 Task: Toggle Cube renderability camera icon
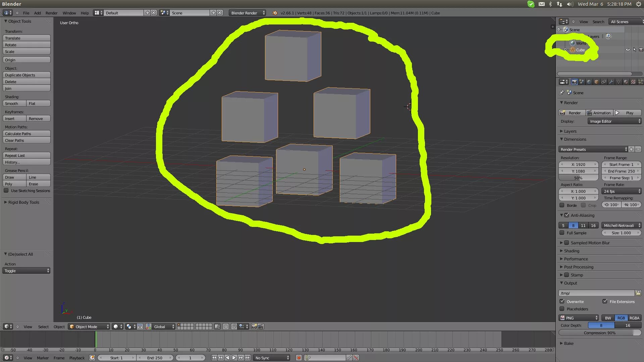point(641,50)
